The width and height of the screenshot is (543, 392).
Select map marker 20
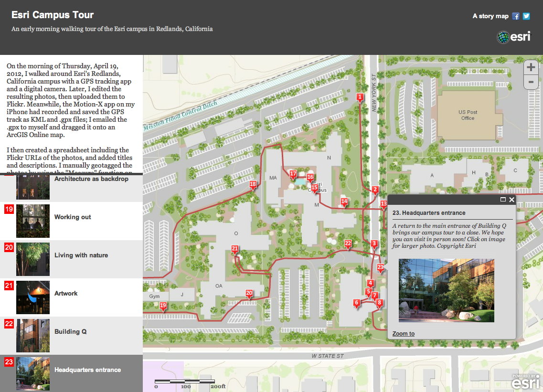click(x=249, y=294)
